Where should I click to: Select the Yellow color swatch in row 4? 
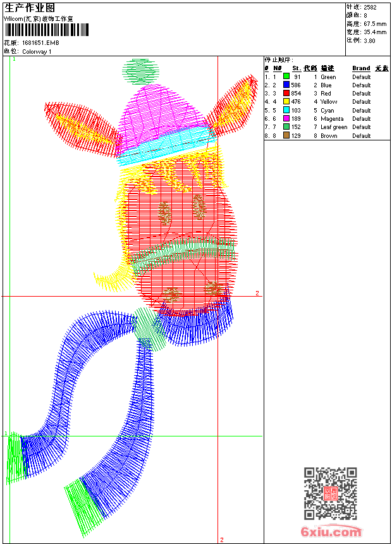click(x=286, y=101)
